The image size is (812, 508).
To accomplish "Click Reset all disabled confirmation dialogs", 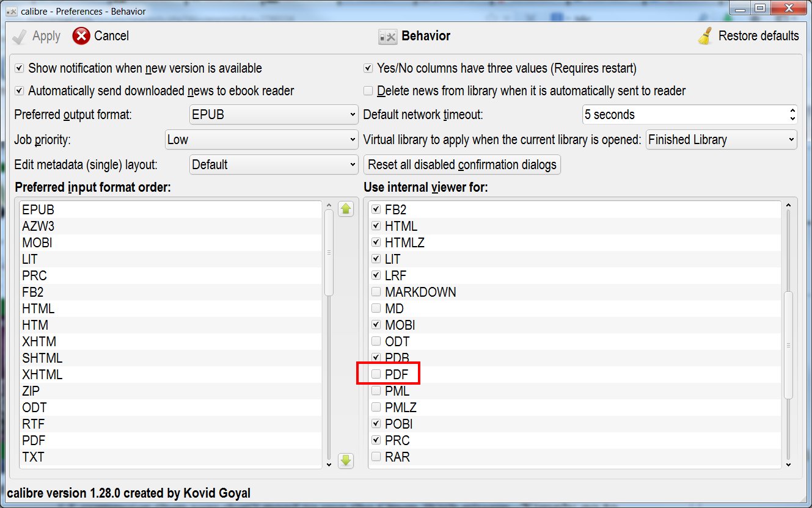I will point(462,164).
